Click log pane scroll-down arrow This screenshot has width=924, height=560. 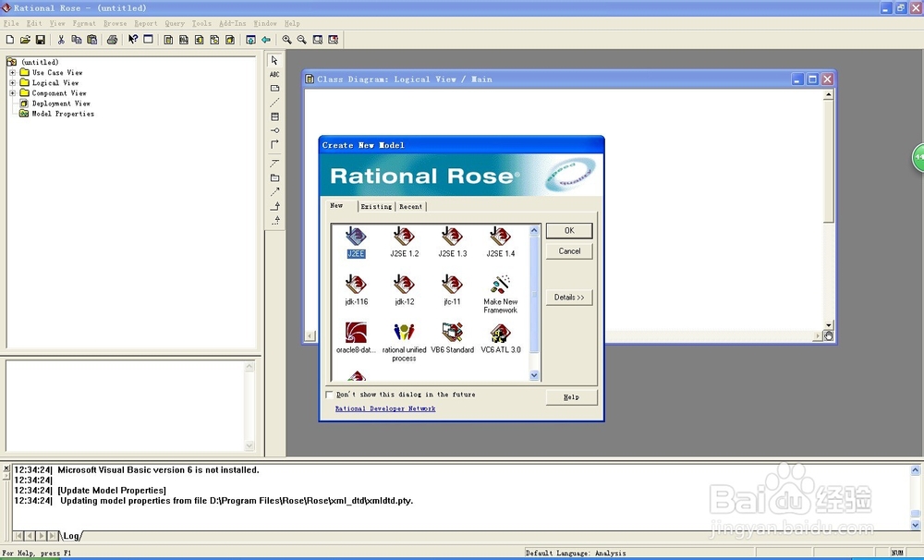coord(915,525)
